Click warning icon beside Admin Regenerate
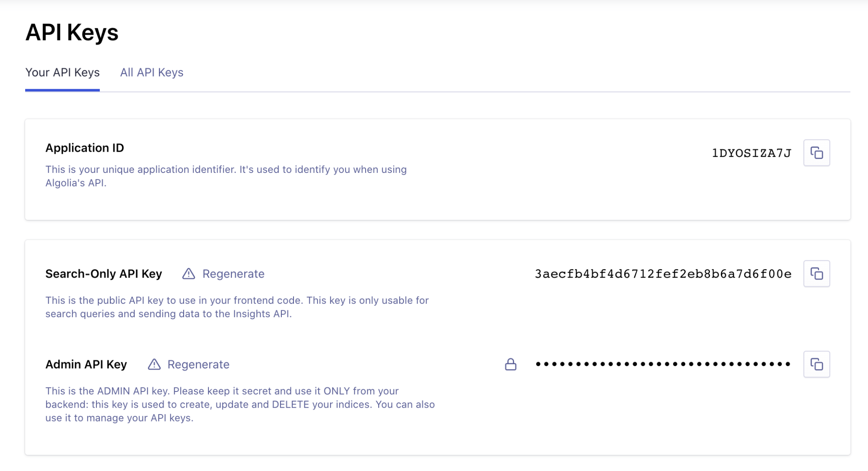Screen dimensions: 868x471 click(x=154, y=364)
